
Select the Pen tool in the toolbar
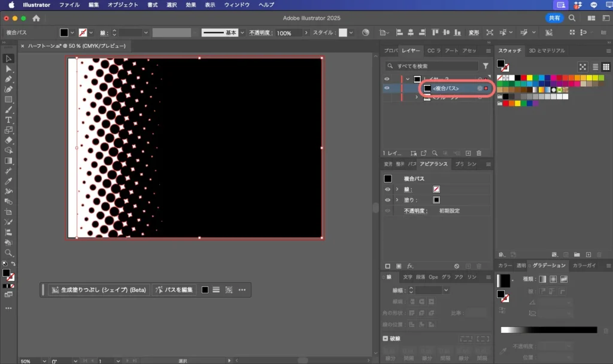[8, 79]
